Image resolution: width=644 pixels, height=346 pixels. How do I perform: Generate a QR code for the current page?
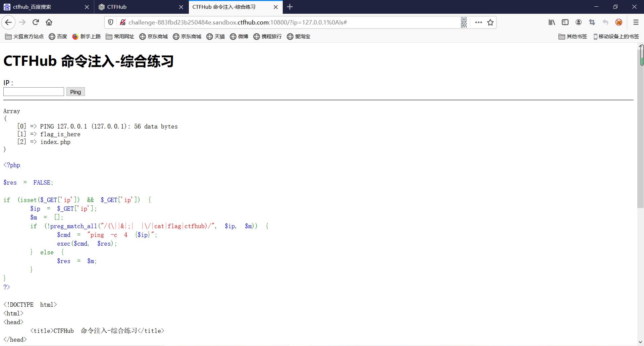click(x=464, y=22)
